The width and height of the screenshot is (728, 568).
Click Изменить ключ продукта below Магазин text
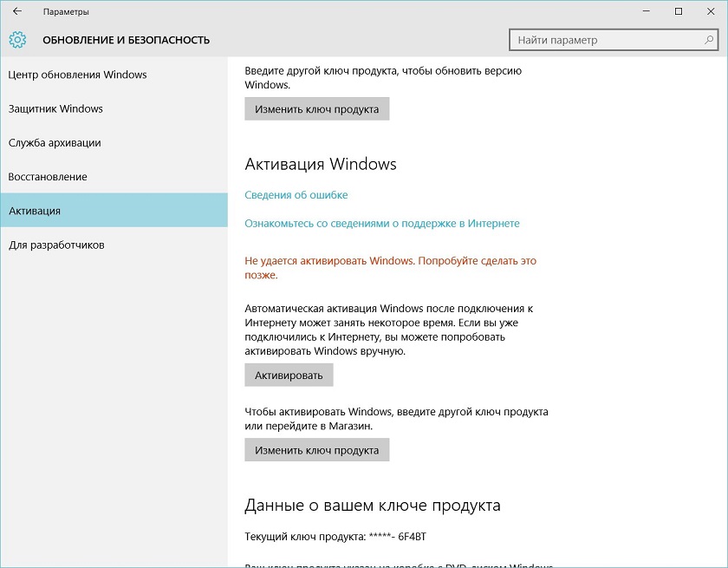(x=317, y=450)
